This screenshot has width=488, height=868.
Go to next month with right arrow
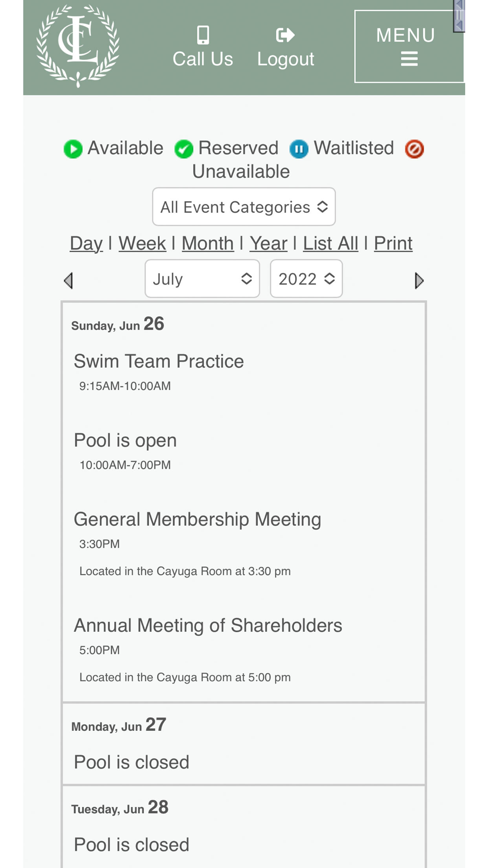(x=419, y=281)
